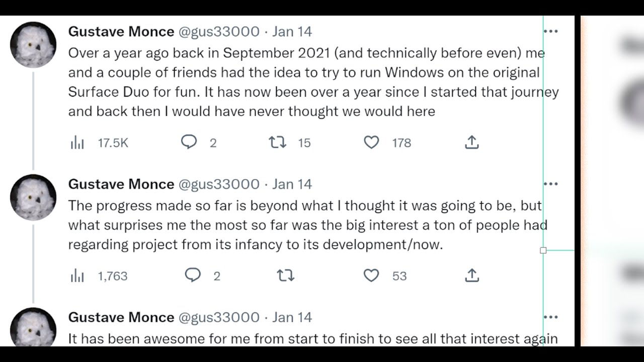Like the first tweet with 178 likes

pyautogui.click(x=371, y=143)
